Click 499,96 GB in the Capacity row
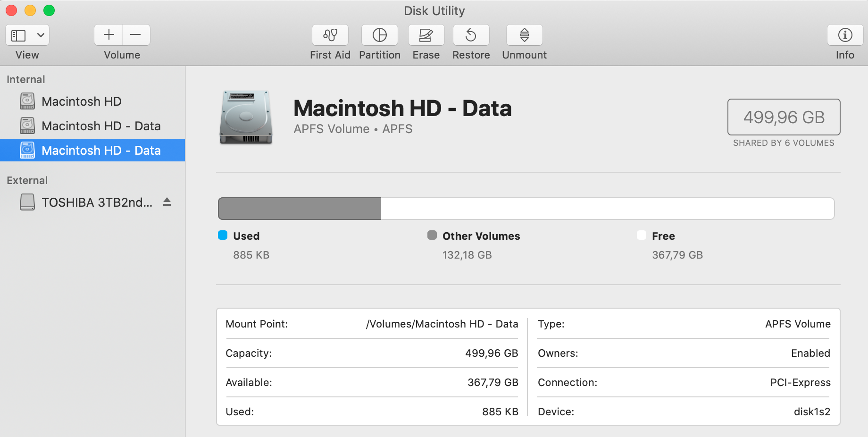Image resolution: width=868 pixels, height=437 pixels. (x=492, y=353)
